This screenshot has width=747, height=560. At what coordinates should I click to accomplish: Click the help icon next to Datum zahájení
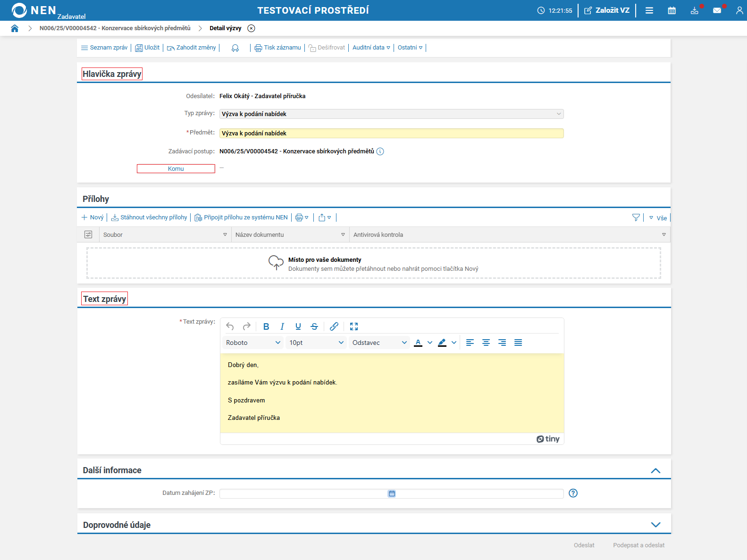pyautogui.click(x=573, y=493)
